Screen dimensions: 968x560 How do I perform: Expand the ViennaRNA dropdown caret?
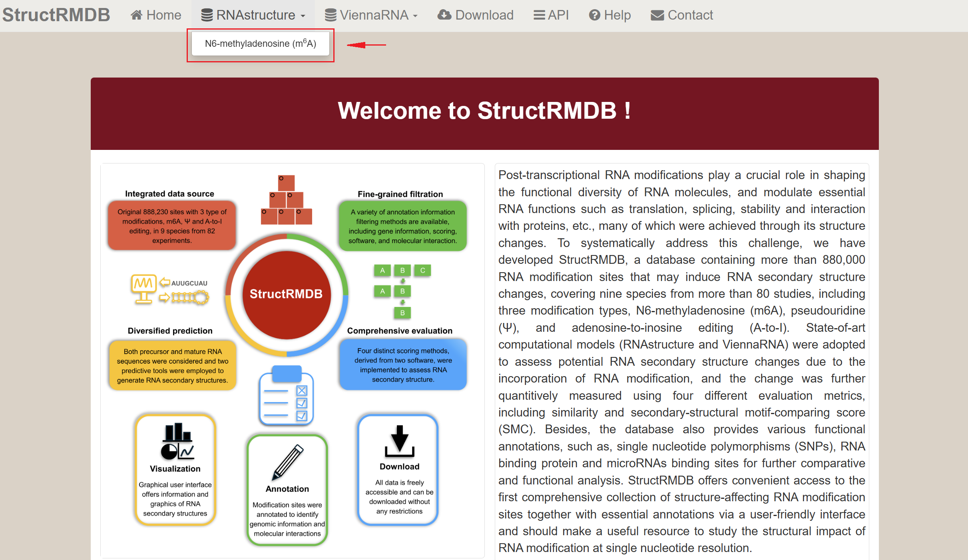[x=415, y=16]
